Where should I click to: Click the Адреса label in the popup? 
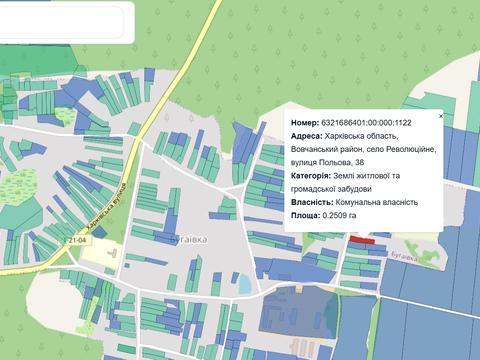tap(307, 136)
